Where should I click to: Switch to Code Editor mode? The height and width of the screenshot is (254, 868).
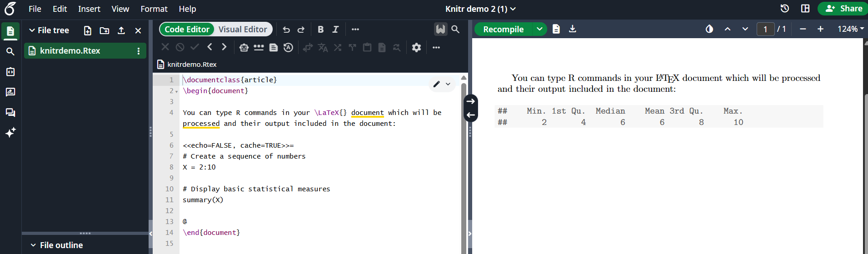[x=187, y=29]
